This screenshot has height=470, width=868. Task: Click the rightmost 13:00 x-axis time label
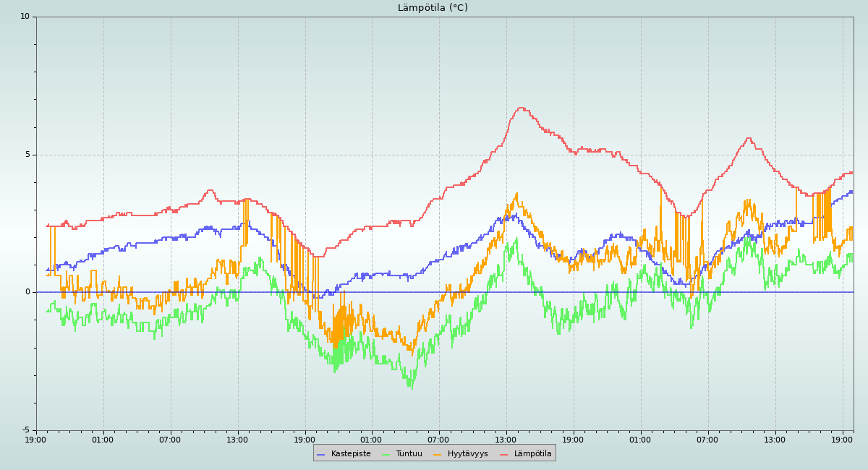click(x=775, y=440)
